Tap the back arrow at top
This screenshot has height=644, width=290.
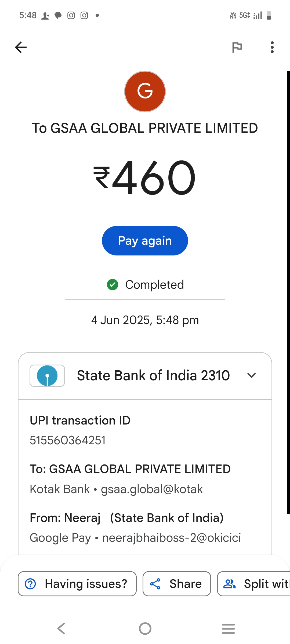(21, 47)
